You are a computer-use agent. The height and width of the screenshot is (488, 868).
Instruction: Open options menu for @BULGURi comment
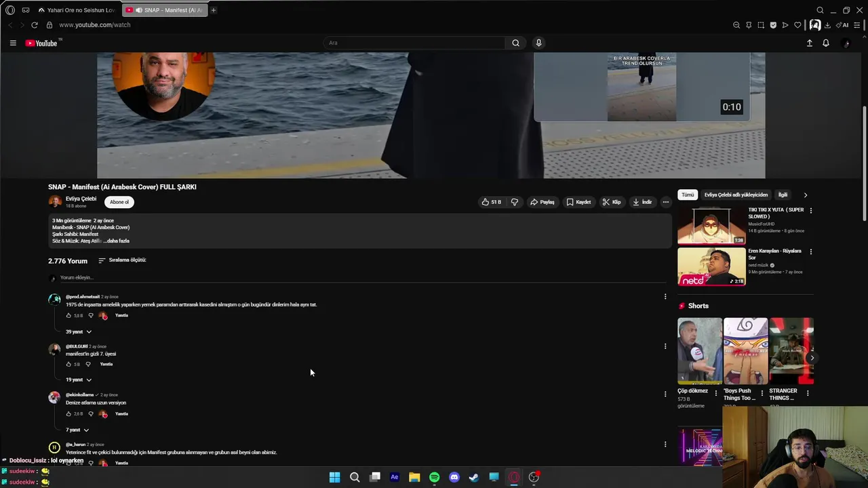pyautogui.click(x=665, y=346)
